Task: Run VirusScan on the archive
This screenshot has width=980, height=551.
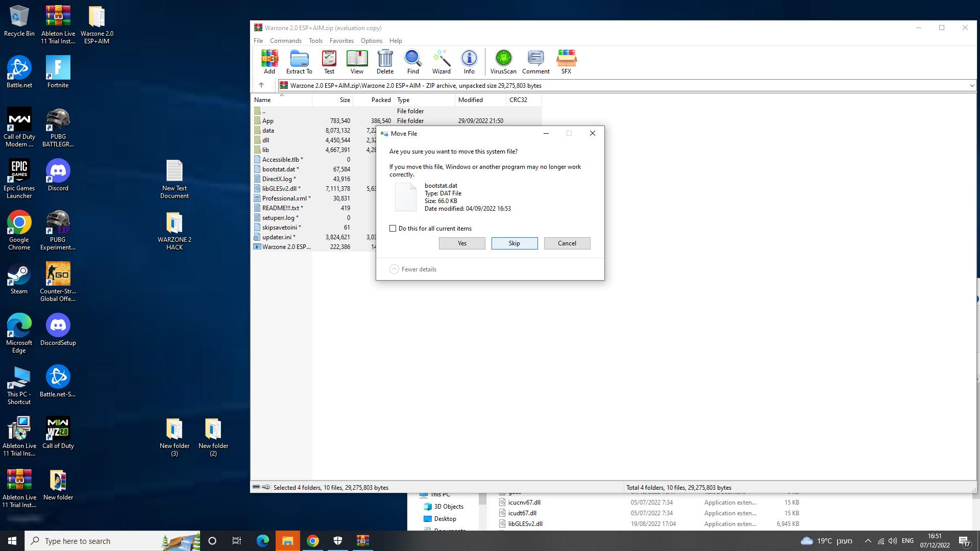Action: point(503,62)
